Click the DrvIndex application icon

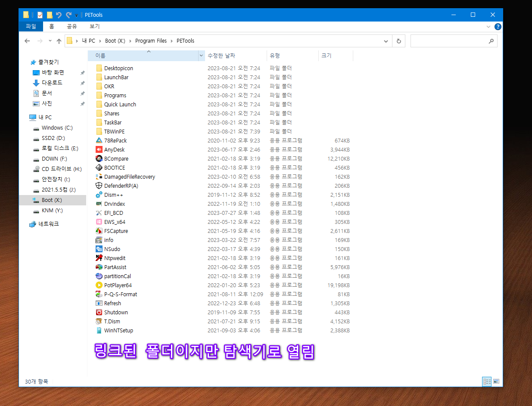(99, 204)
